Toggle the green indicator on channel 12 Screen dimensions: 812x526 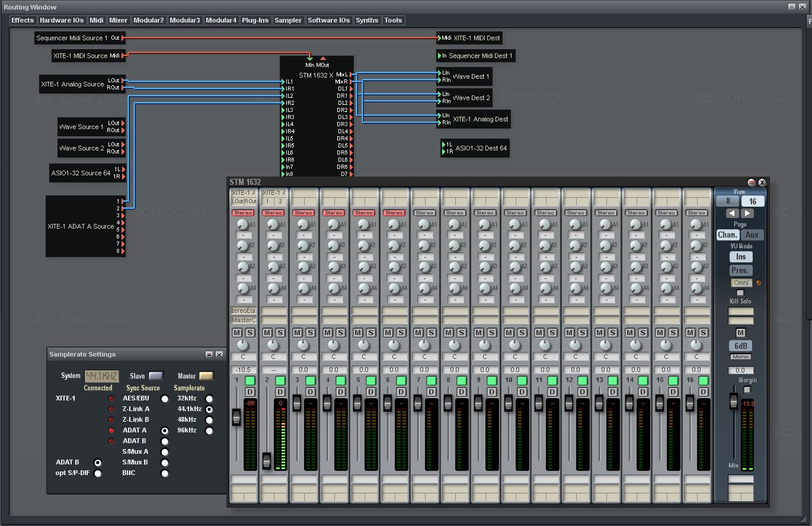(583, 380)
